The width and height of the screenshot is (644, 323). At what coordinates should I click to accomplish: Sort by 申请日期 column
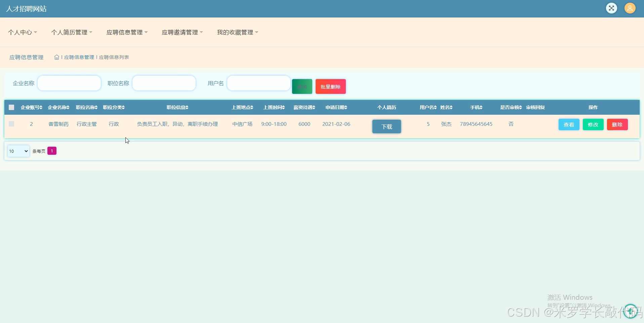click(336, 107)
